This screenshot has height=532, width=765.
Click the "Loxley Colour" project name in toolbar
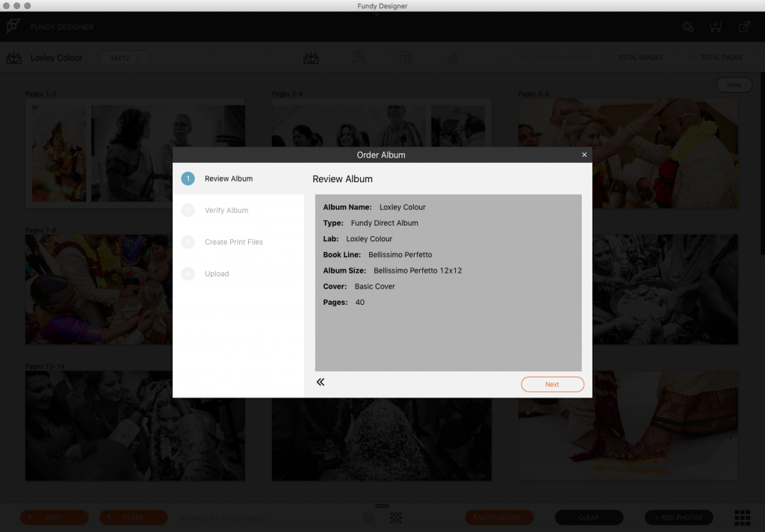click(57, 58)
